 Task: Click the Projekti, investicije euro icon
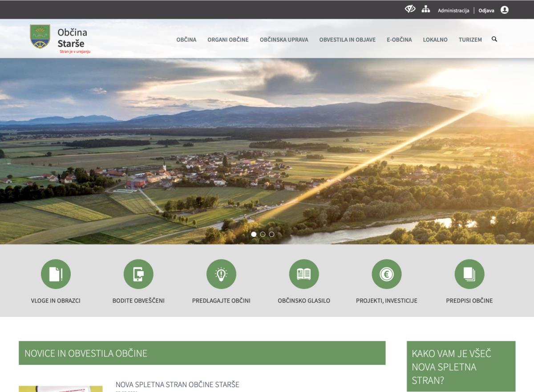coord(387,274)
